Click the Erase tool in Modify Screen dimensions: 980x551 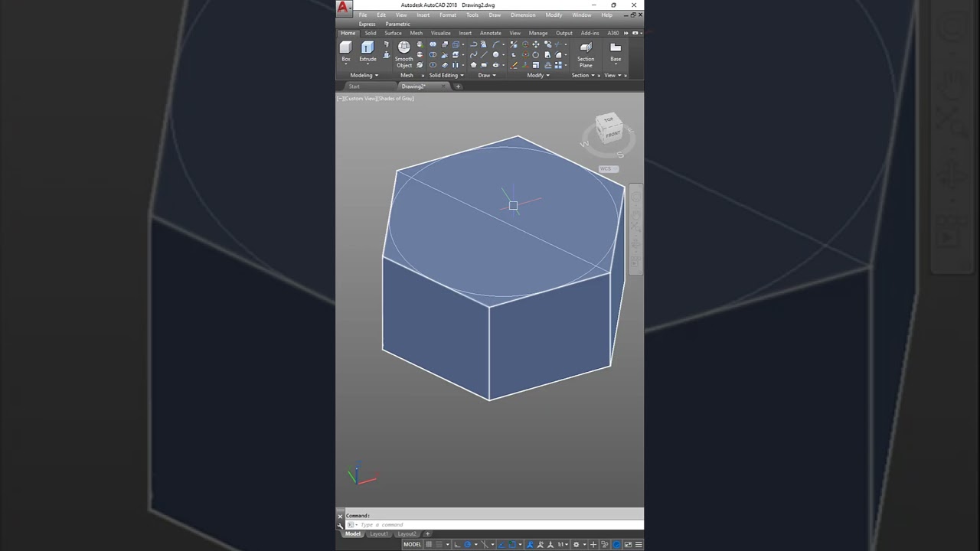pyautogui.click(x=514, y=64)
